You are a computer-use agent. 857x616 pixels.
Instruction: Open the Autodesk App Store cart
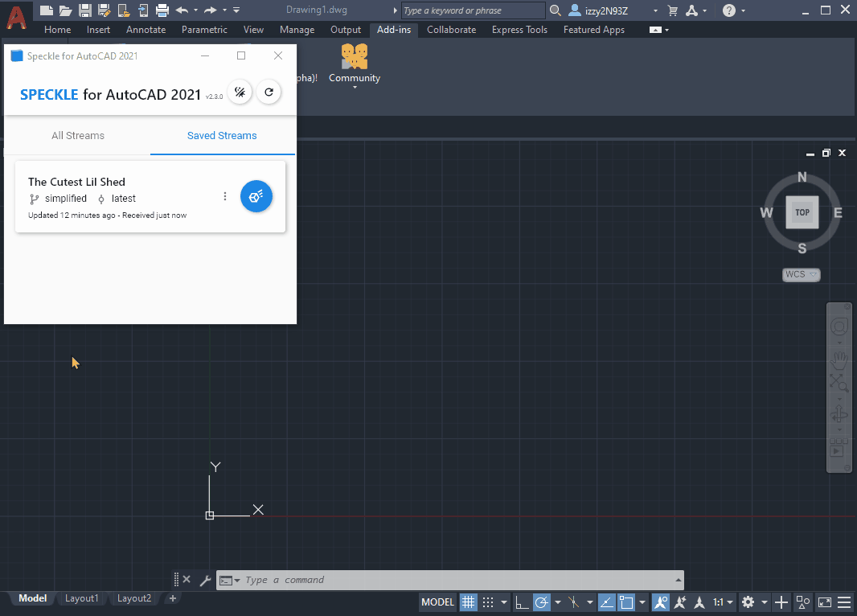(673, 10)
